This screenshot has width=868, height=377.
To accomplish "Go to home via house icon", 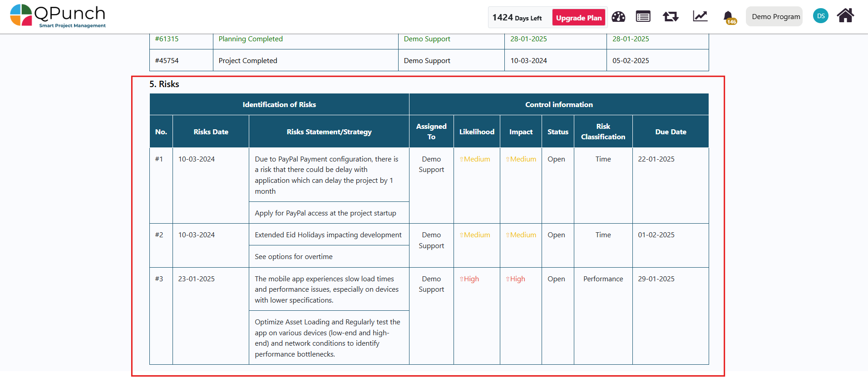I will point(845,15).
